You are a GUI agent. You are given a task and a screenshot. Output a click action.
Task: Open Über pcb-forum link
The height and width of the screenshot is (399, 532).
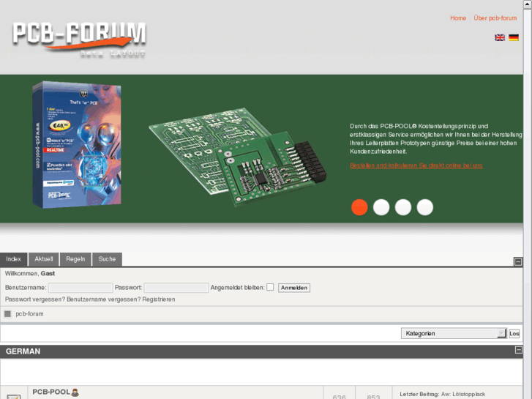pos(495,18)
